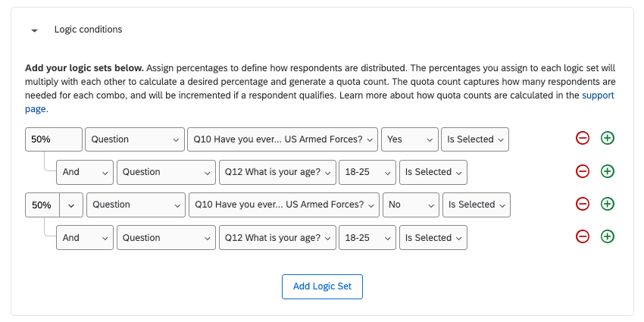
Task: Open the Is Selected dropdown in first row
Action: pyautogui.click(x=475, y=139)
